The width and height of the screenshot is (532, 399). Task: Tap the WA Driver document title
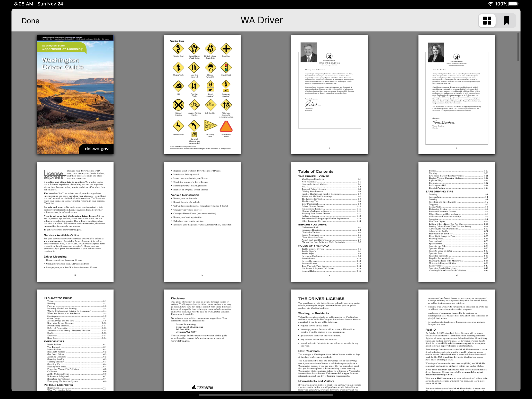[x=262, y=20]
